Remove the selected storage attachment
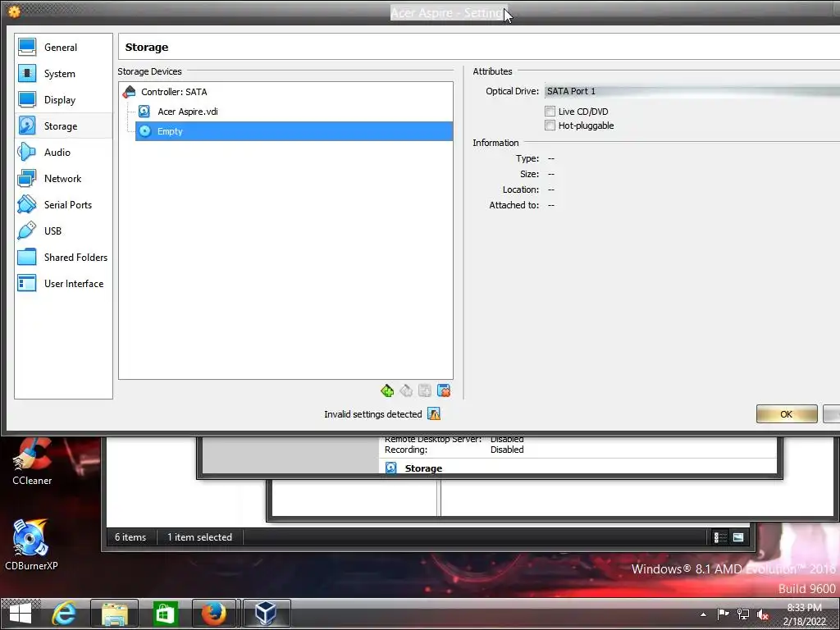 (444, 390)
